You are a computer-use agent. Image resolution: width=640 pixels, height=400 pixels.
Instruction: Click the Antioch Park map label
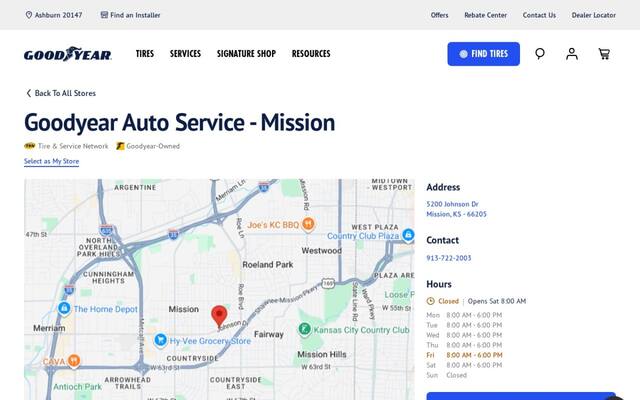pyautogui.click(x=78, y=387)
